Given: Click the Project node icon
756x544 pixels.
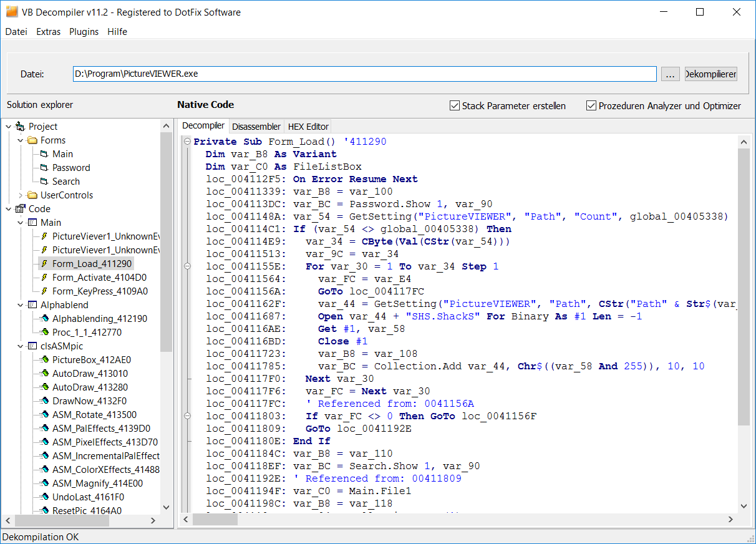Looking at the screenshot, I should [x=20, y=127].
